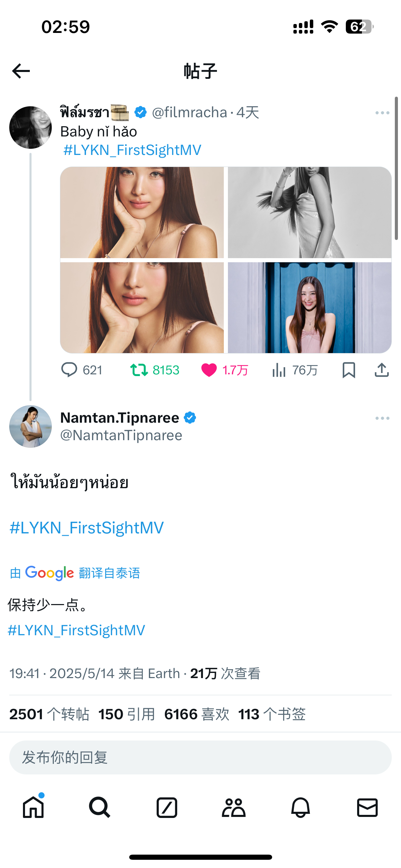Toggle the green retweet icon with 8153
401x868 pixels.
click(139, 370)
